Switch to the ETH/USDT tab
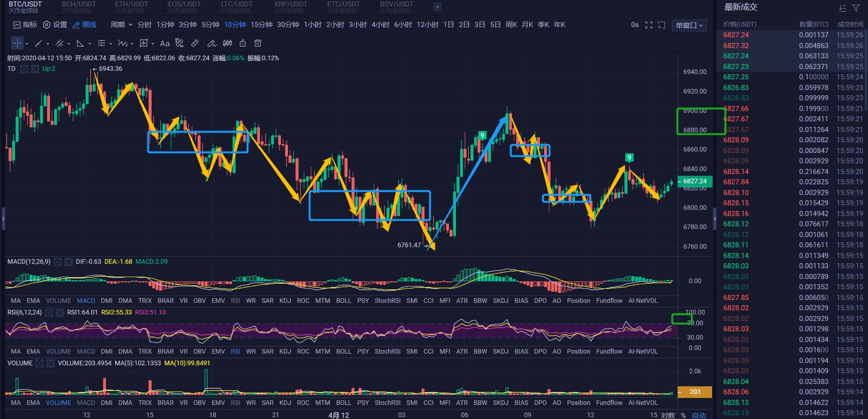Viewport: 868px width, 419px height. coord(132,7)
